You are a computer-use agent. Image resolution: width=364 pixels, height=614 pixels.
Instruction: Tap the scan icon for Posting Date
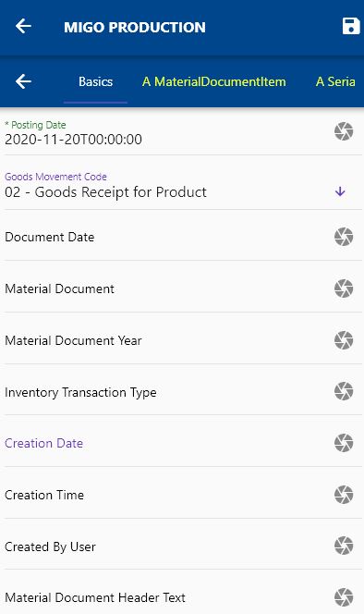pyautogui.click(x=344, y=131)
